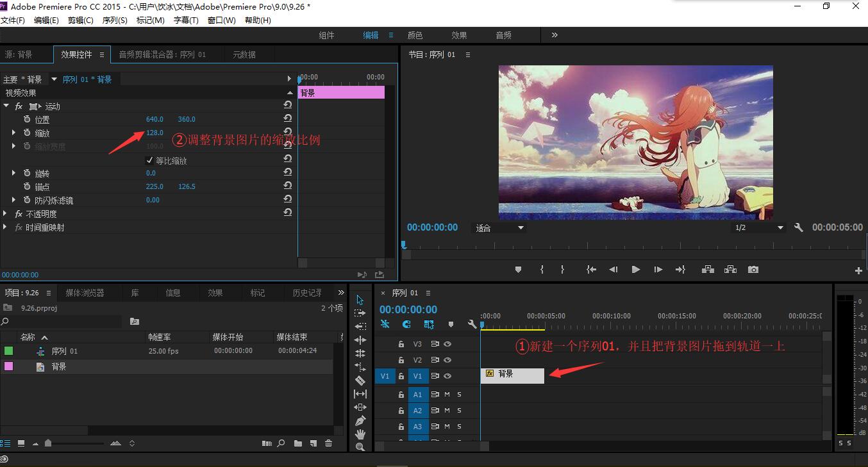Expand the 缩放 scale property
This screenshot has height=467, width=868.
(13, 133)
